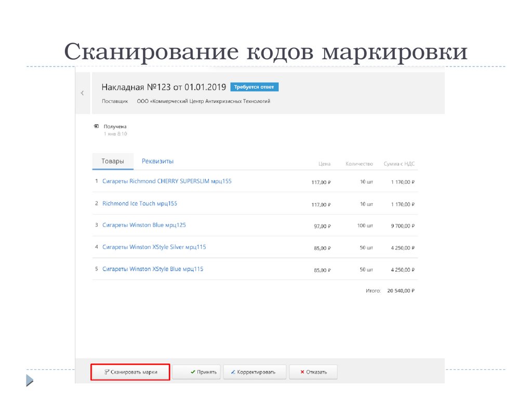The height and width of the screenshot is (399, 532).
Task: Open Сигареты Winston XStyle Blue мрц115 item
Action: (x=153, y=269)
